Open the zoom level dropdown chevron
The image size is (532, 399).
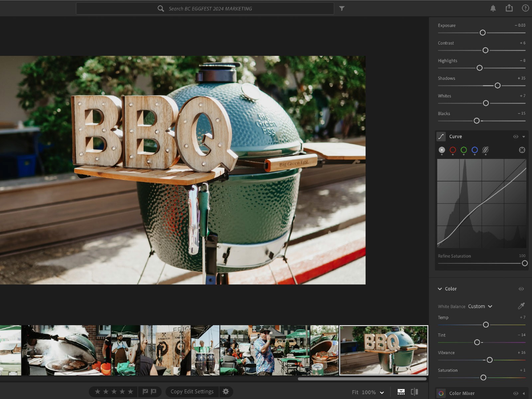point(382,392)
